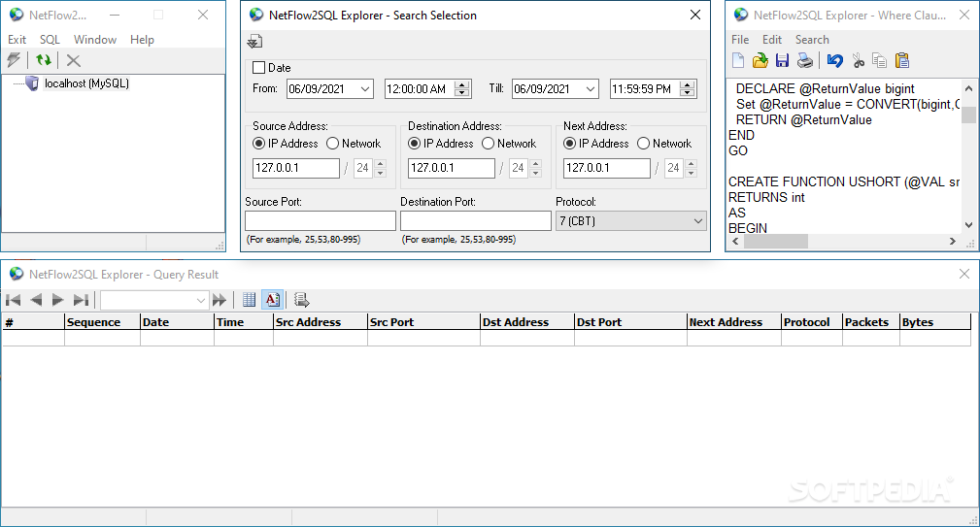Click the Protocol column header
Screen dimensions: 980x527
pyautogui.click(x=811, y=322)
